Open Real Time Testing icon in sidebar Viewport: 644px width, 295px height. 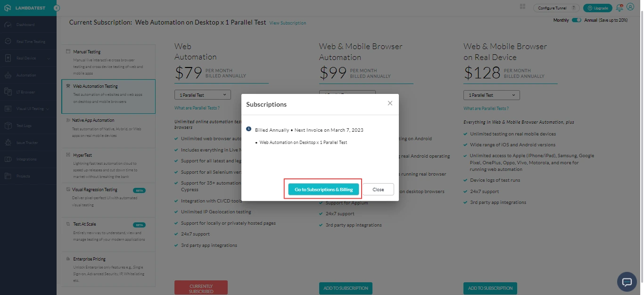click(x=8, y=42)
